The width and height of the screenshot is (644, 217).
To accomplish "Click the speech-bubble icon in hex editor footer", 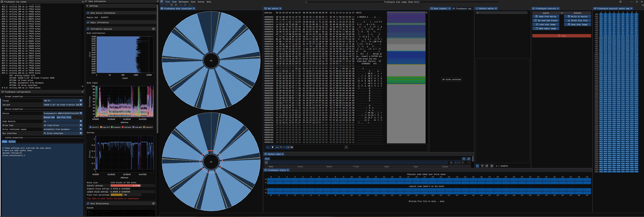I will [x=284, y=147].
